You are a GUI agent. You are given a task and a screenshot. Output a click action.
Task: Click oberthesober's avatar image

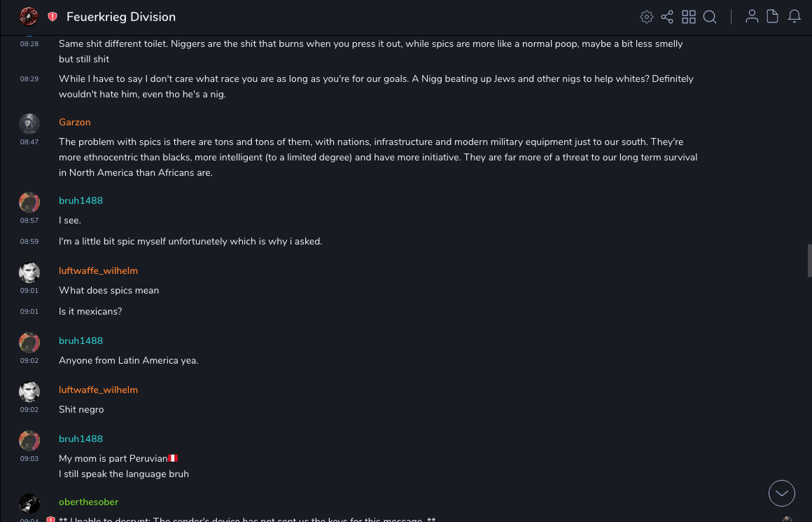click(29, 504)
